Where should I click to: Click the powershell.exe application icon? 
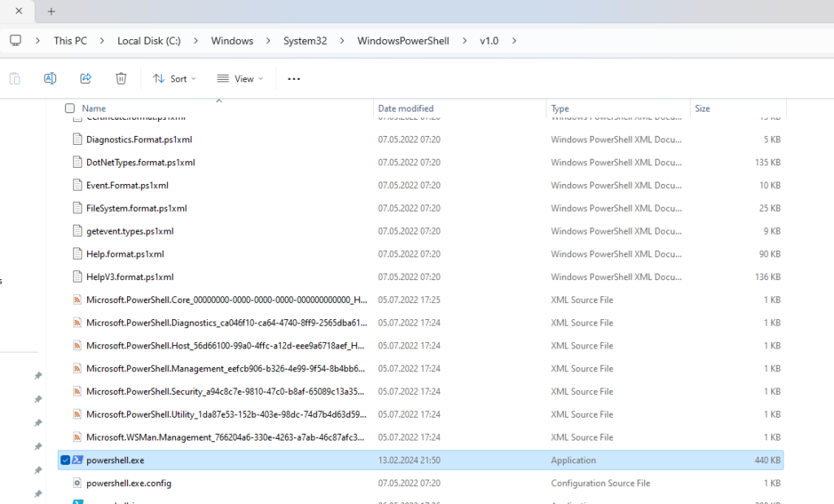(77, 460)
